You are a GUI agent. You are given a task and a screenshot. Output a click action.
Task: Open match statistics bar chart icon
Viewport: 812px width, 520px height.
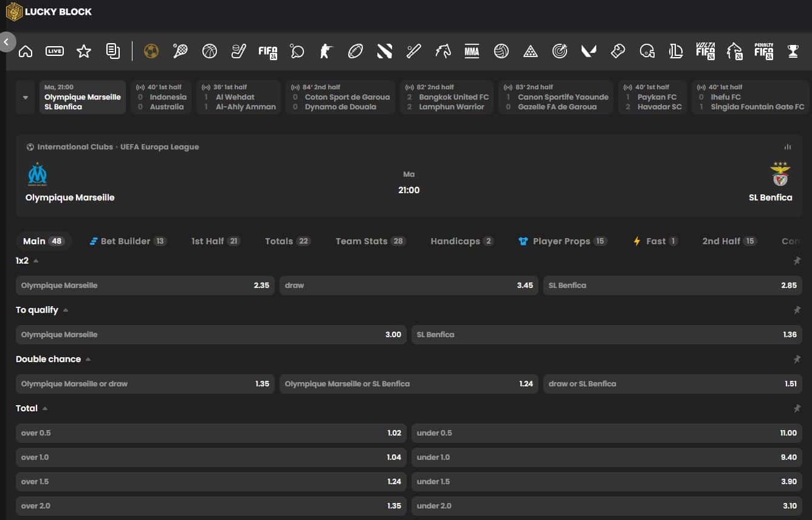pos(788,147)
